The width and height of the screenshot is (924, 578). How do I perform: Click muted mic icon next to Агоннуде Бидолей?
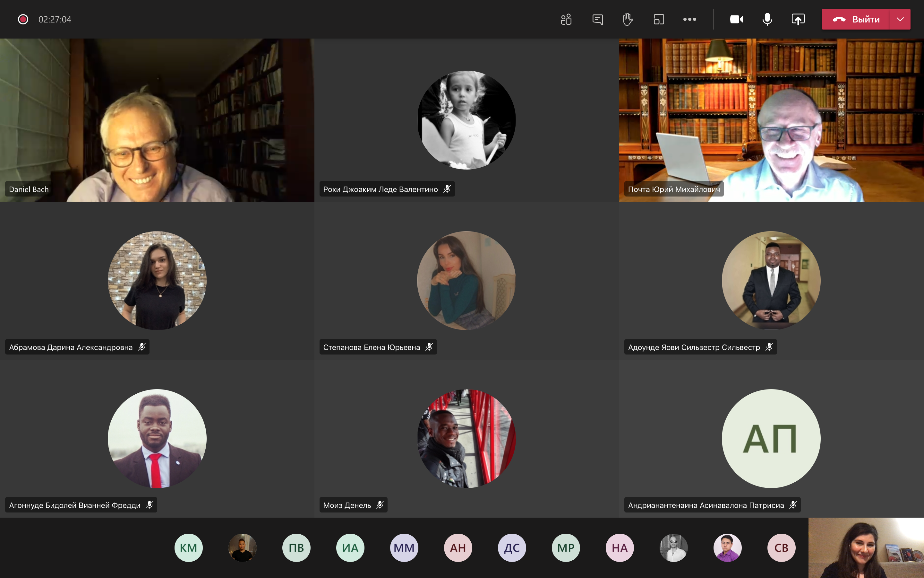pos(149,505)
